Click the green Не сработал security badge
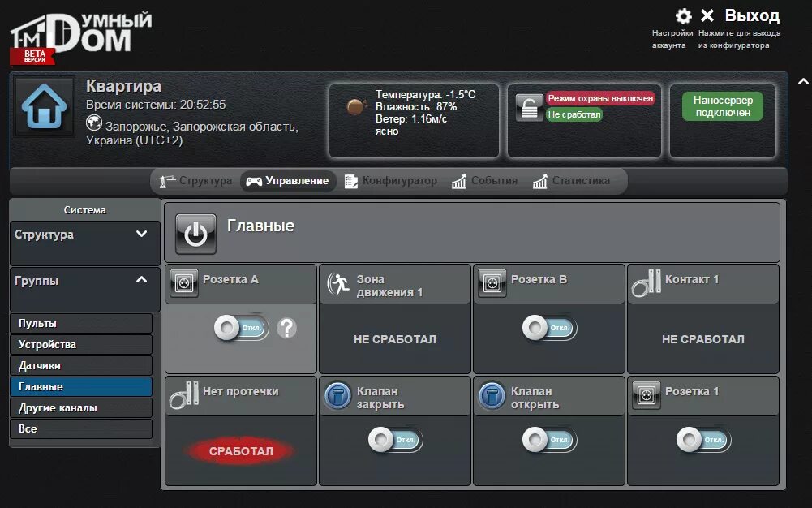Screen dimensions: 812x508 pyautogui.click(x=574, y=114)
